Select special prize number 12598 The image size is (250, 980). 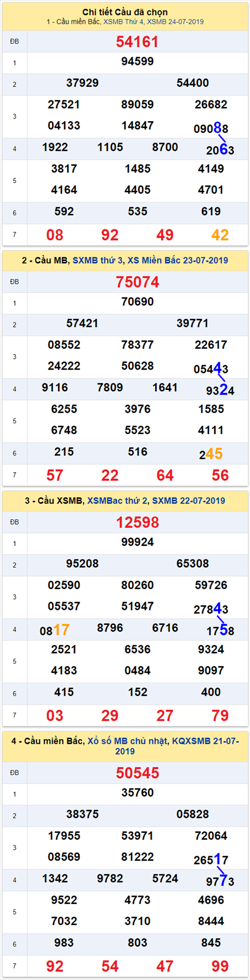coord(137,522)
